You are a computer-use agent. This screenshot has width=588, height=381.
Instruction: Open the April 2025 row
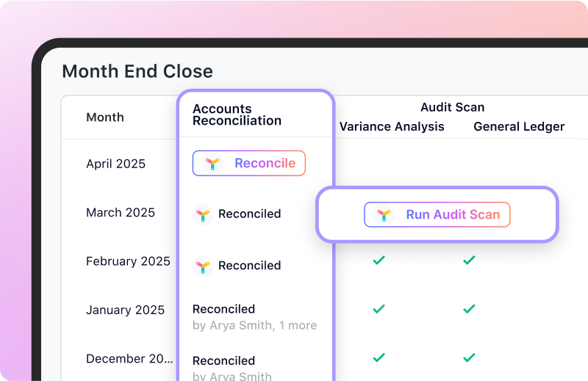[x=115, y=164]
